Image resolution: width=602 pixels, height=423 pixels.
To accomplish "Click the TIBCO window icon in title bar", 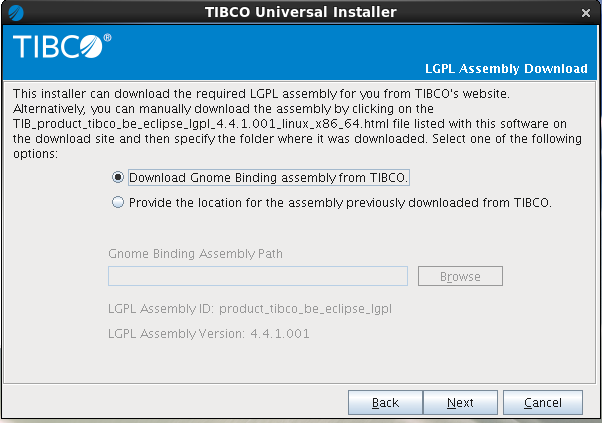I will pyautogui.click(x=16, y=13).
